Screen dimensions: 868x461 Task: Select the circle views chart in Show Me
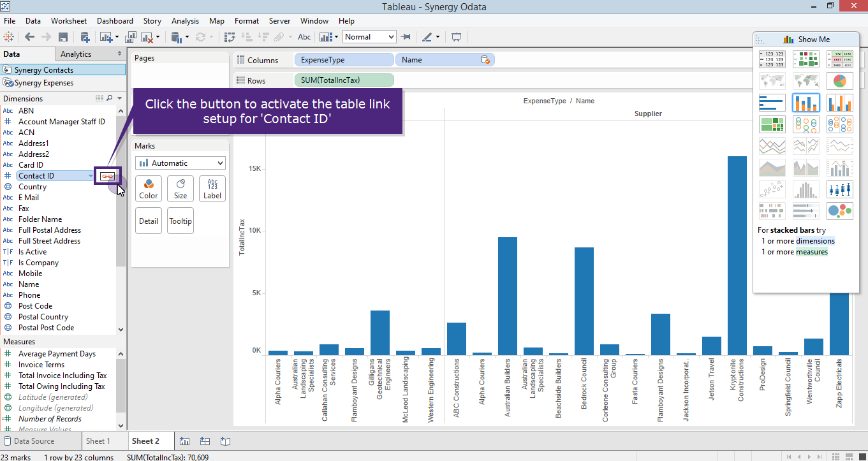pos(805,124)
